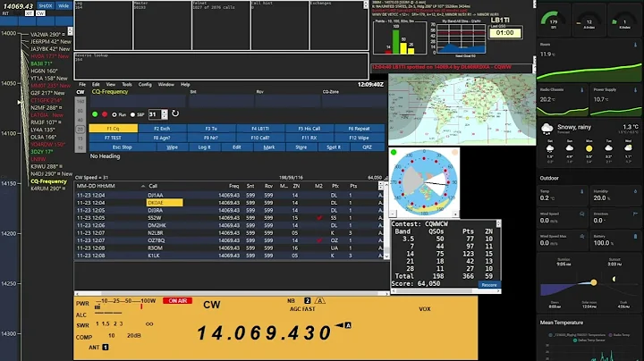Click the outdoor Humidity droplet icon
The image size is (644, 361).
point(635,191)
